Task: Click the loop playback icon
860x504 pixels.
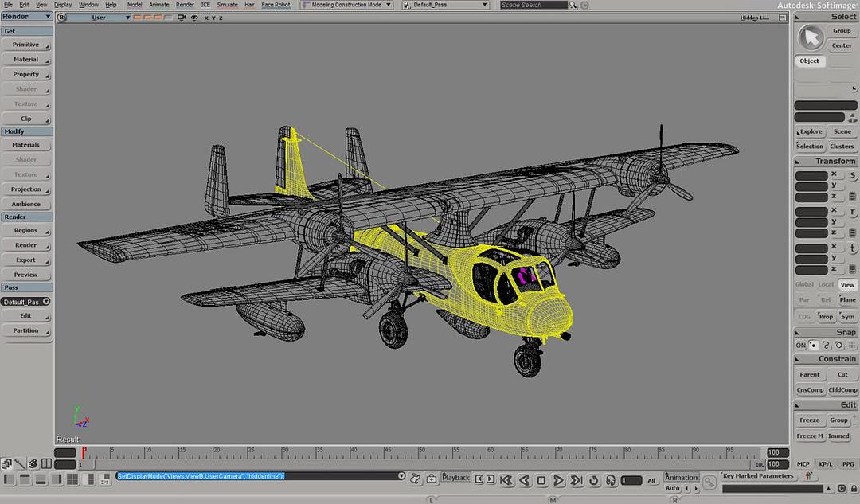Action: coord(593,480)
